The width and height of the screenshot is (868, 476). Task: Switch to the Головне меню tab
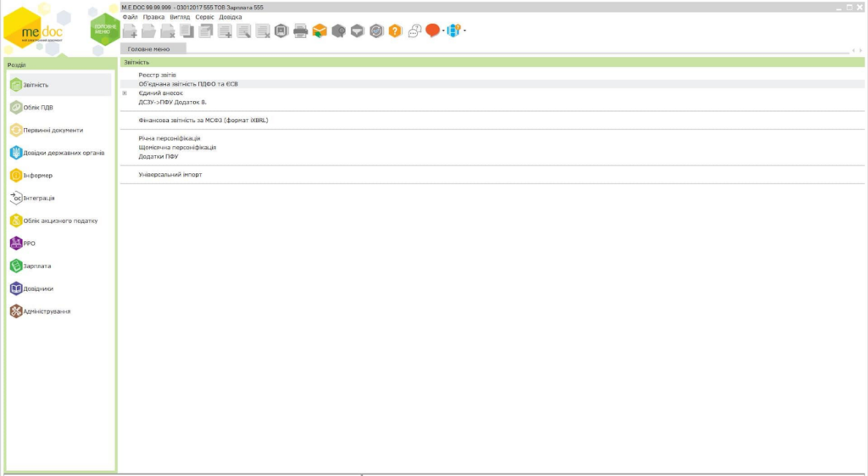click(148, 49)
